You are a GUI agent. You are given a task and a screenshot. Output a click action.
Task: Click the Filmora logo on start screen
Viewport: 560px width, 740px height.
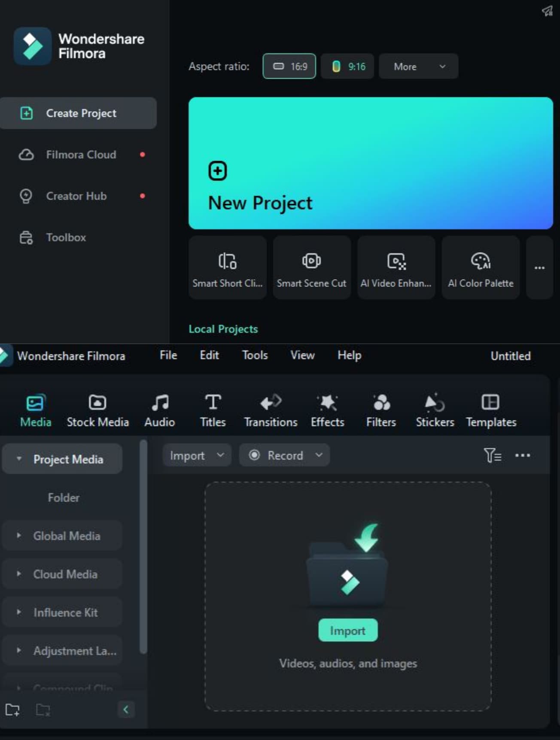tap(33, 46)
